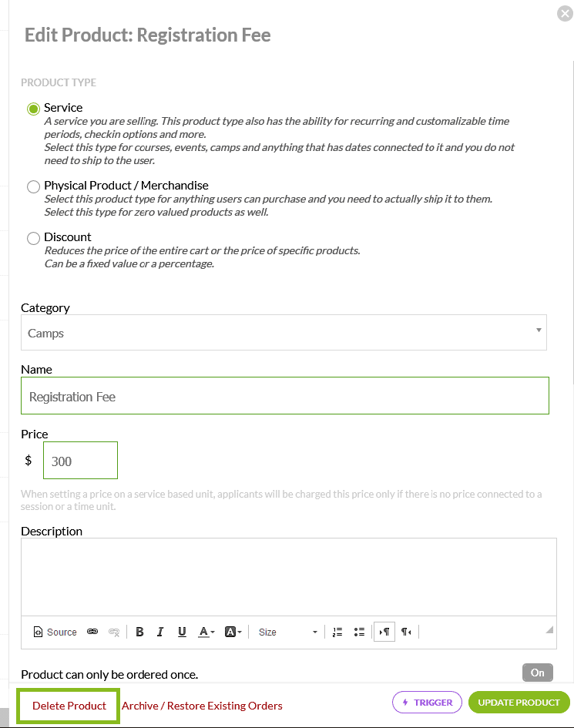
Task: Click the Source button in editor toolbar
Action: [x=55, y=632]
